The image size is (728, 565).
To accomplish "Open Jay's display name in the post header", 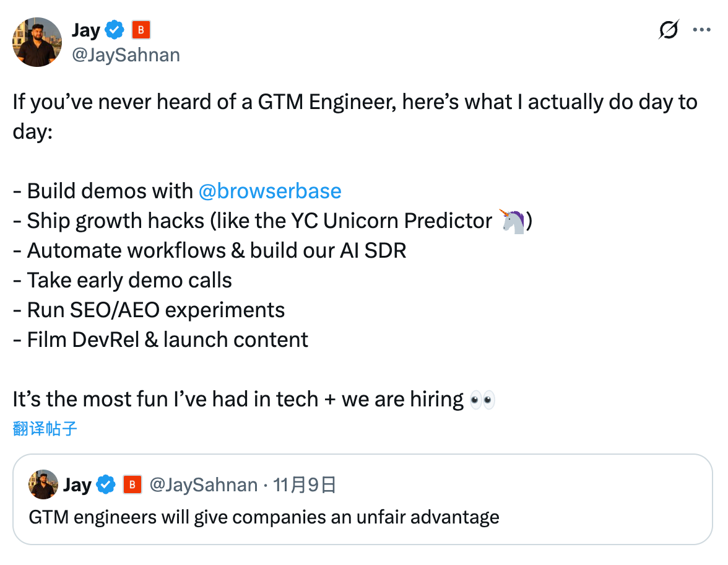I will [86, 30].
